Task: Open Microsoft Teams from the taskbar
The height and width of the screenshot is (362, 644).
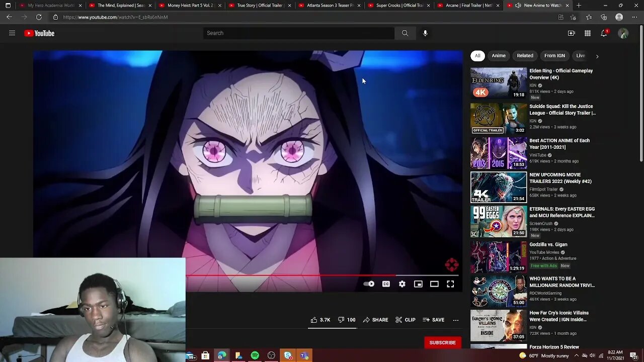Action: click(304, 355)
